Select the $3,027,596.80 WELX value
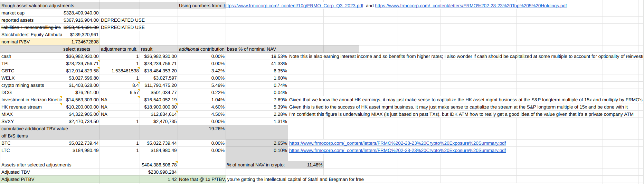 click(81, 78)
